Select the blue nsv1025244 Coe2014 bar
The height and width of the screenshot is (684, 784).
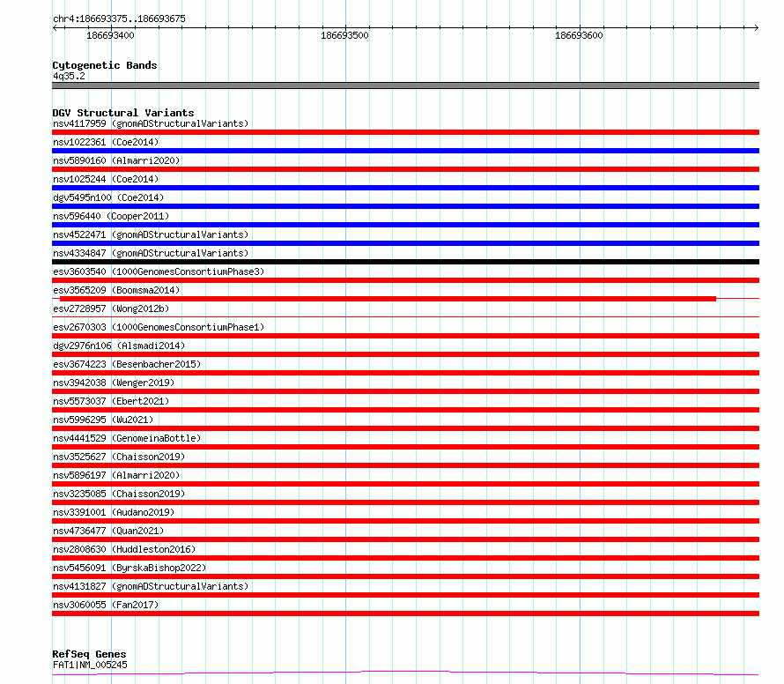405,188
